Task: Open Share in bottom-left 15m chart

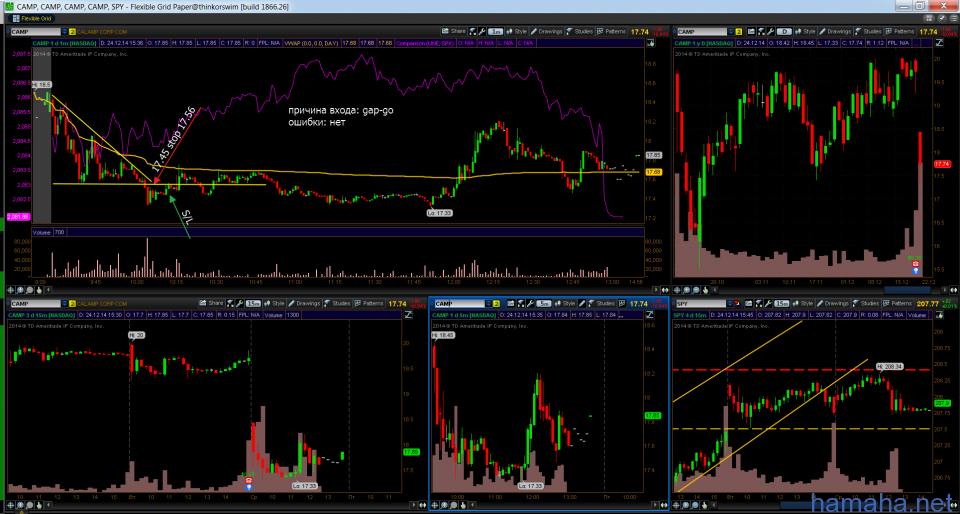Action: [x=212, y=304]
